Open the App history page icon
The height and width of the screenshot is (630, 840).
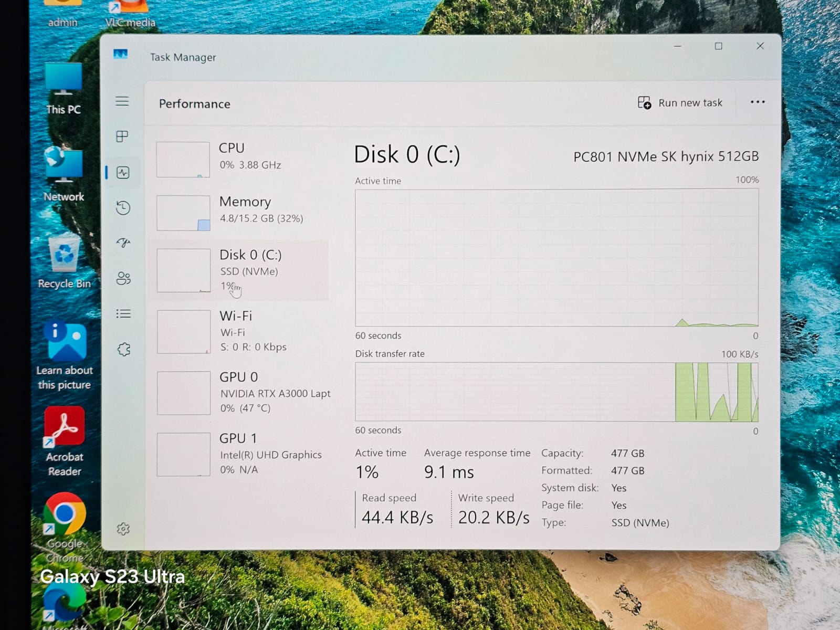[x=123, y=208]
